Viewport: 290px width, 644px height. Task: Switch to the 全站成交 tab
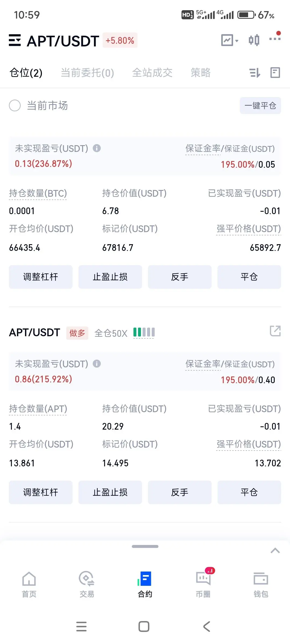(x=152, y=73)
